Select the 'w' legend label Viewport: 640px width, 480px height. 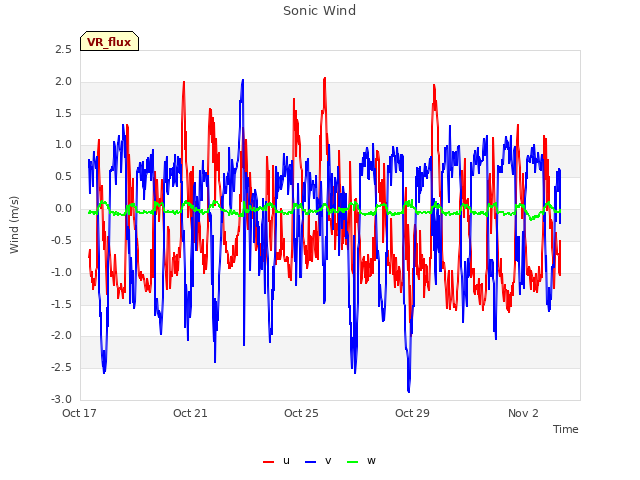[371, 461]
